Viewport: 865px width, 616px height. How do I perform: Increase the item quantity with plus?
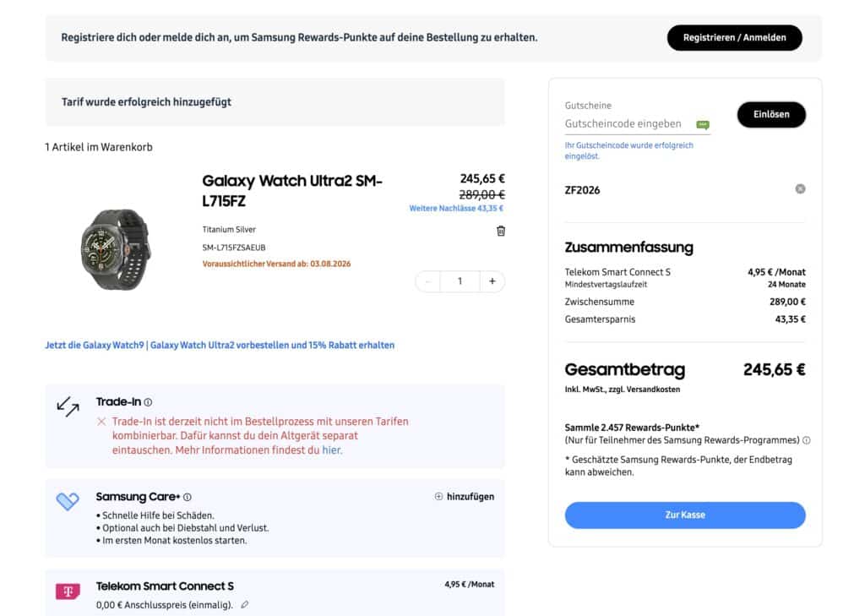492,281
